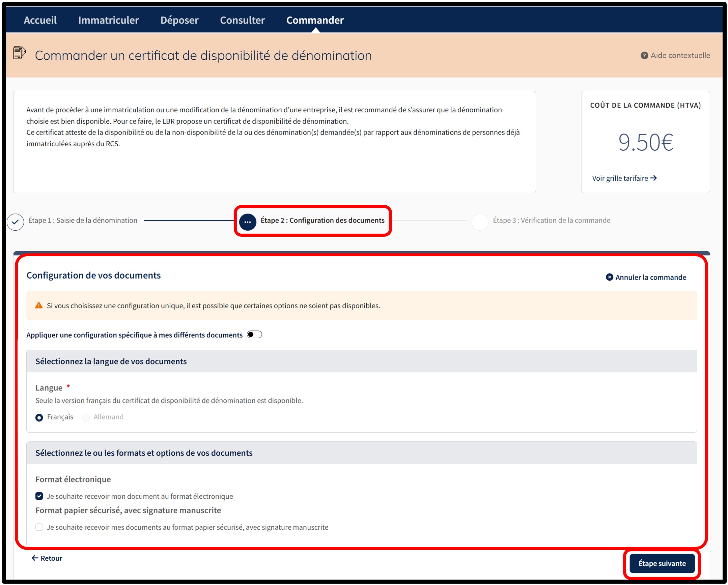Click the orange warning triangle icon
728x585 pixels.
39,305
